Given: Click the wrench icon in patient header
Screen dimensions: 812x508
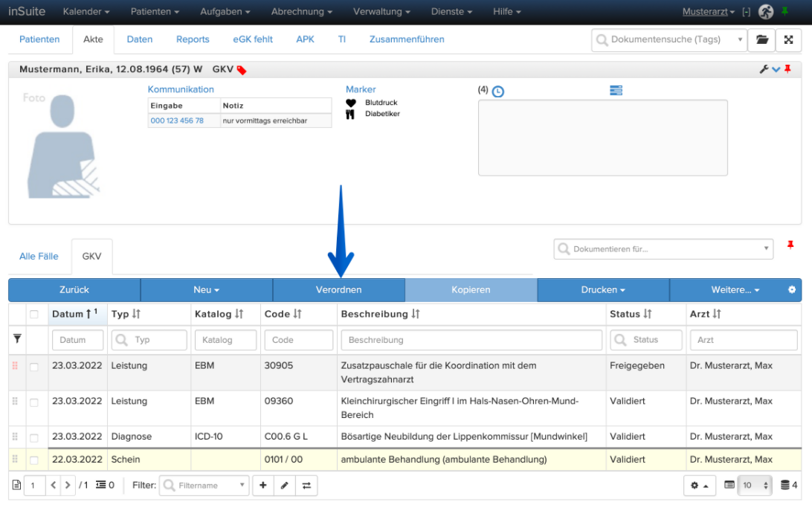Looking at the screenshot, I should (x=764, y=69).
